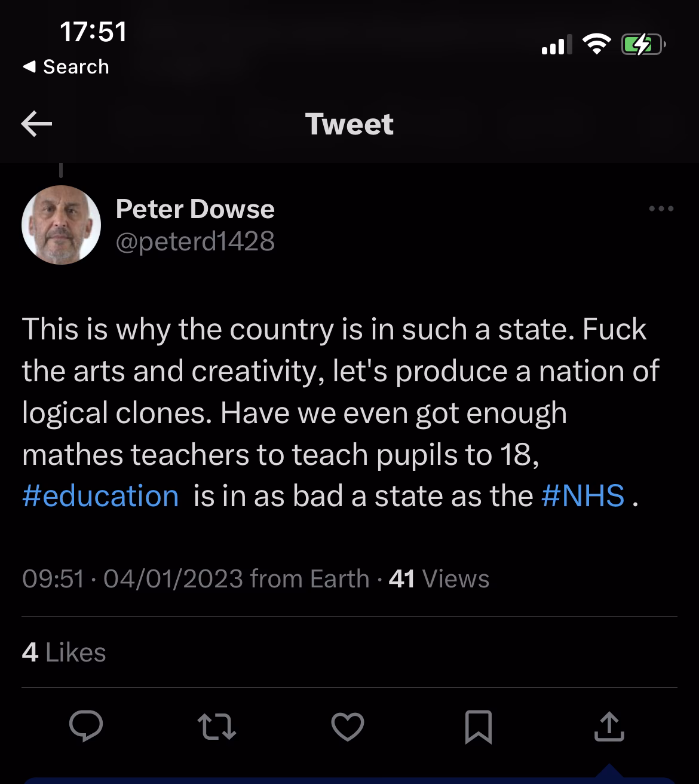This screenshot has width=699, height=784.
Task: Tap the @peterd1428 handle
Action: 195,241
